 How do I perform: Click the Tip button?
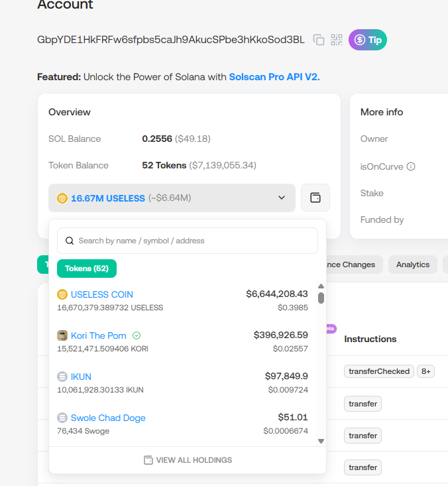coord(367,40)
